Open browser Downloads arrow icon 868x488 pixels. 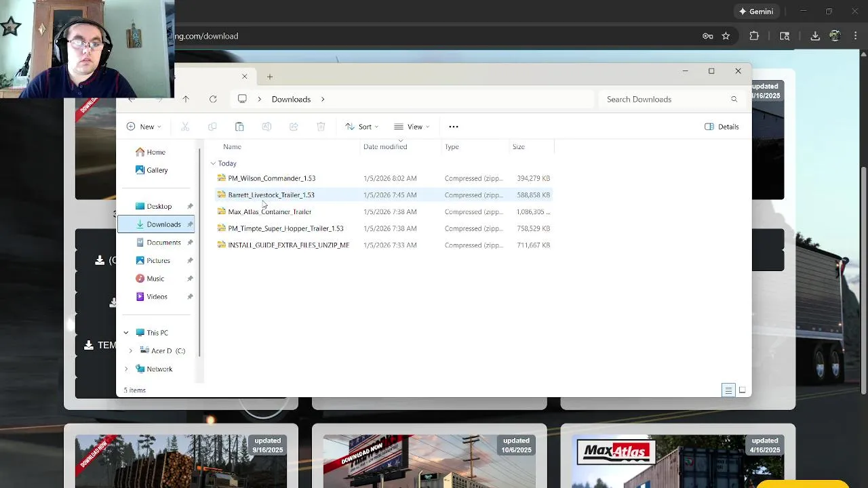click(x=815, y=36)
